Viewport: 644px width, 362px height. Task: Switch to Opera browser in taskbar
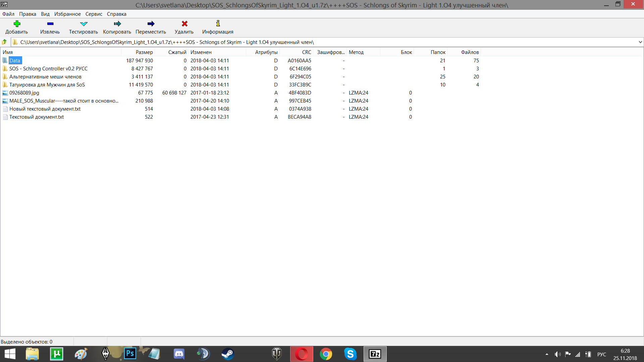(302, 354)
